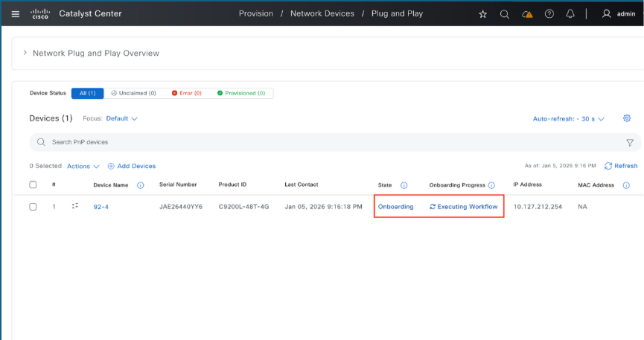Click product ID C9200L-48T-4G
Screen dimensions: 644x340
click(x=243, y=207)
